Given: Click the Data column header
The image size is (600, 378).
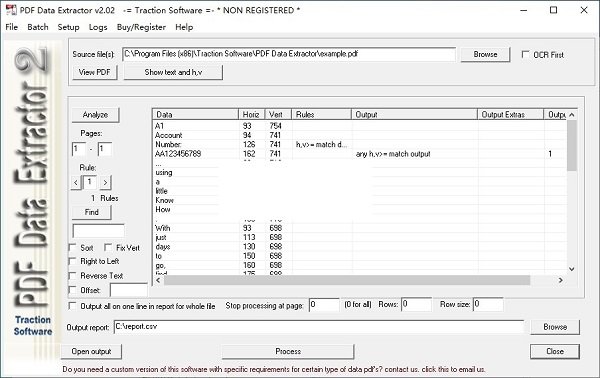Looking at the screenshot, I should [196, 114].
